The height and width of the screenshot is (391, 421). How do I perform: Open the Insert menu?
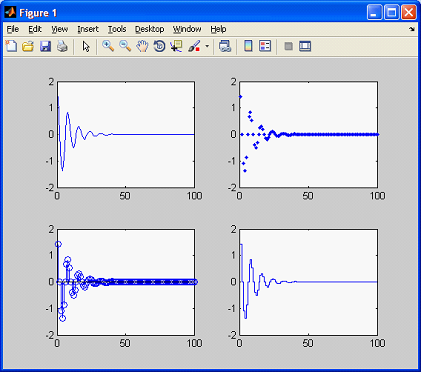88,29
